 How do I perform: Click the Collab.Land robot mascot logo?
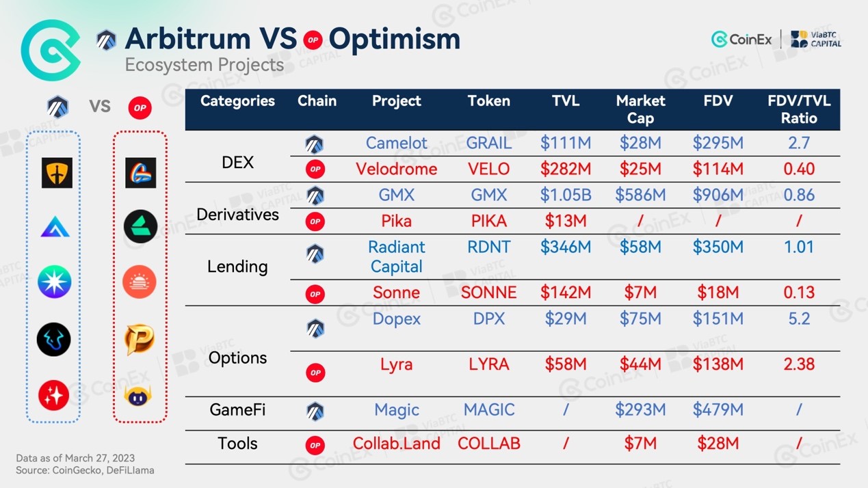(x=140, y=396)
